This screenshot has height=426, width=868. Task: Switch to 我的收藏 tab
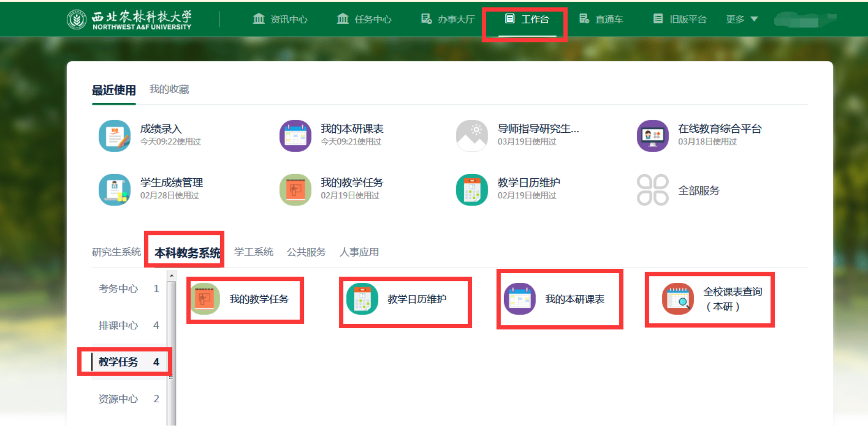(x=169, y=89)
